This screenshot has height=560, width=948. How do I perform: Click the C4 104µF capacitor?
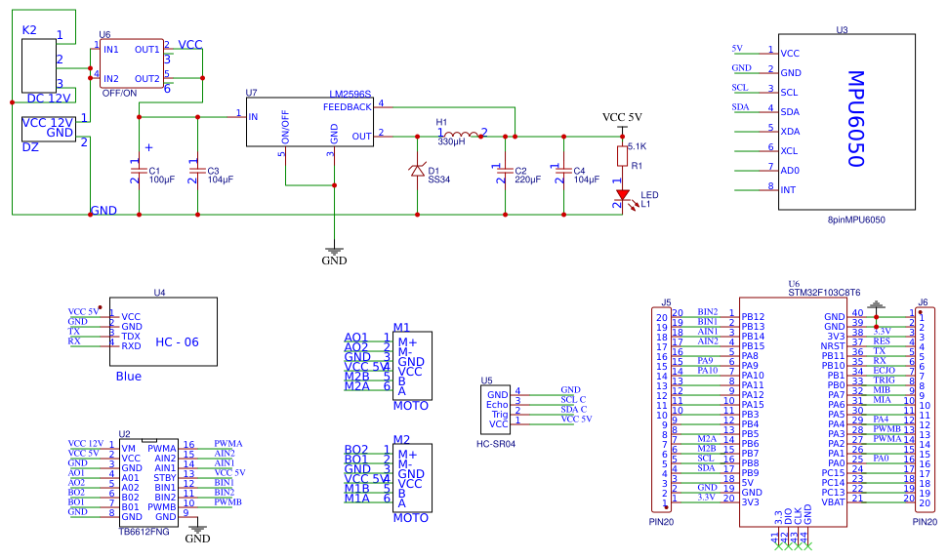[563, 173]
